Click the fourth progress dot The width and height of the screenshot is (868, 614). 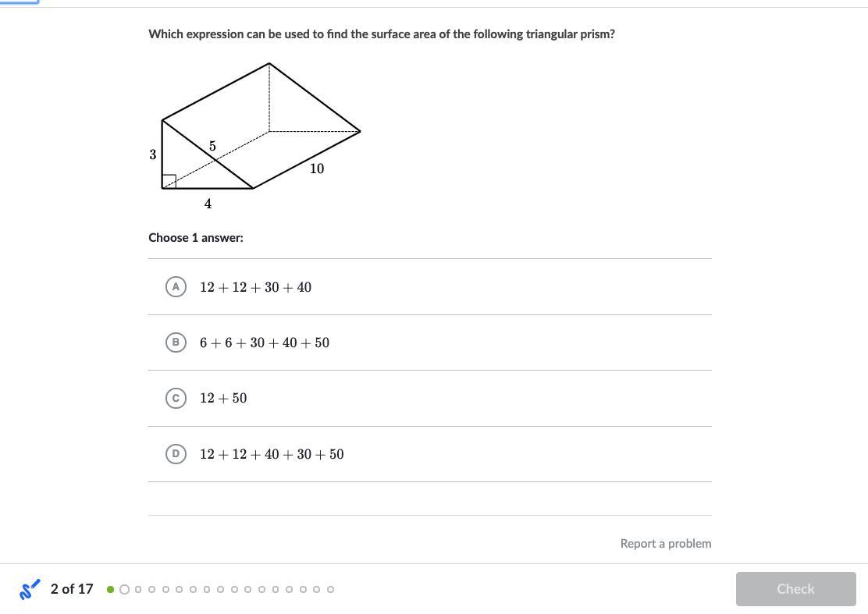click(x=151, y=589)
